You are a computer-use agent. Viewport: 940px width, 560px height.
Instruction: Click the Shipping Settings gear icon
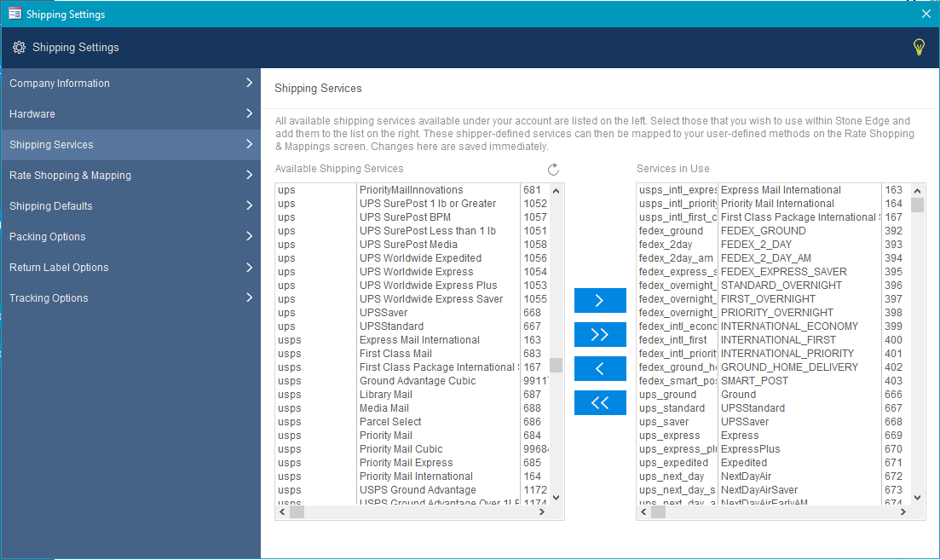pos(20,48)
